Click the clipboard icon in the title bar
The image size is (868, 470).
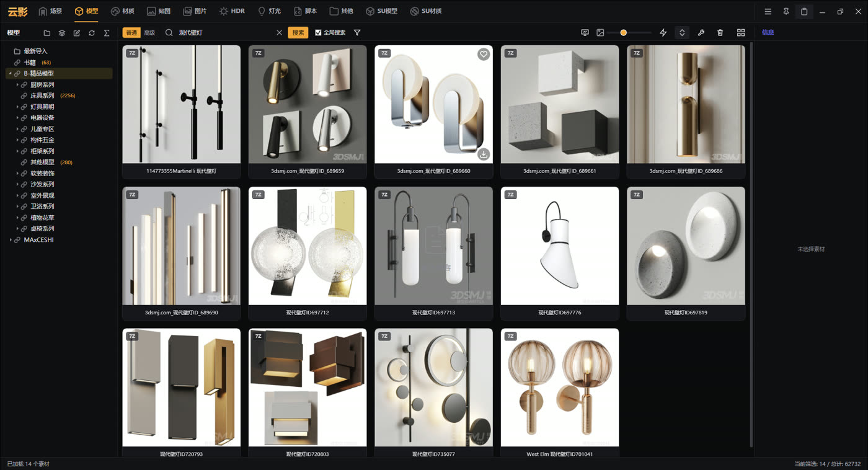[804, 12]
